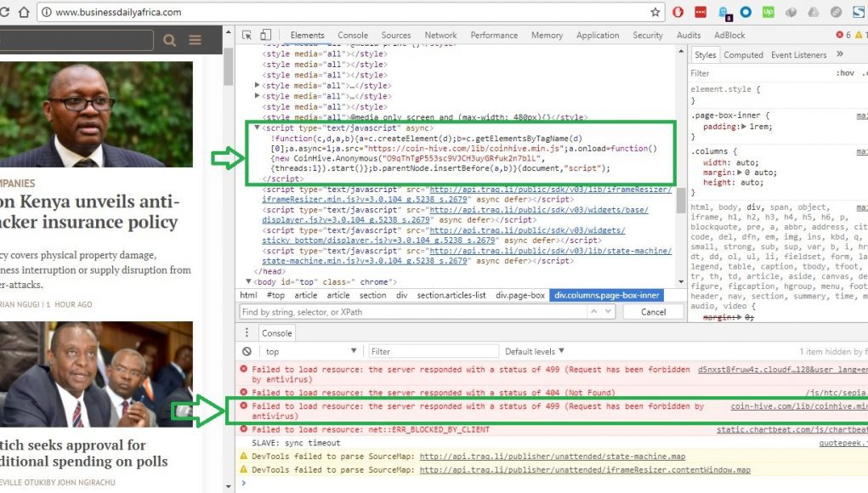Go to the Memory tab
This screenshot has width=868, height=493.
tap(547, 35)
